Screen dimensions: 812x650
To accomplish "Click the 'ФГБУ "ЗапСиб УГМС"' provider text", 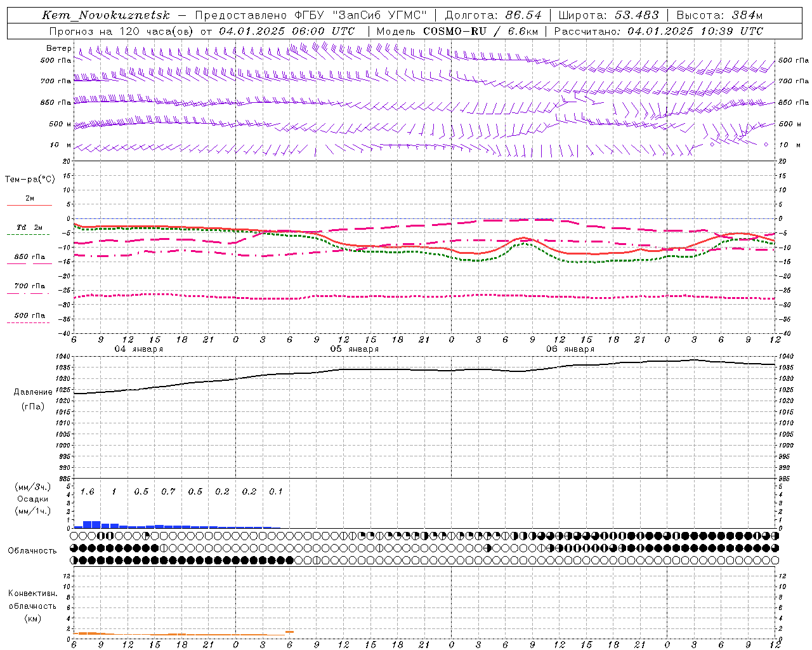I will click(x=361, y=15).
